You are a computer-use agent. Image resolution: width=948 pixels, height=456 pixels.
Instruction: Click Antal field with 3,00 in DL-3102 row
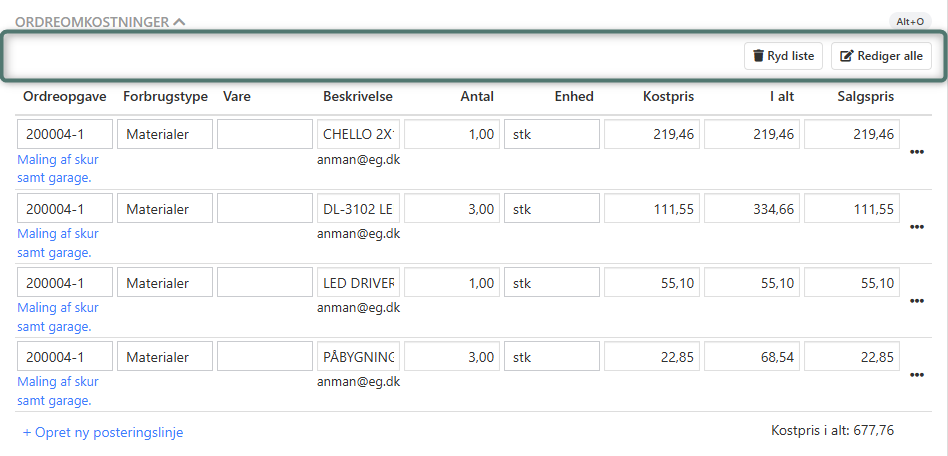pos(451,209)
